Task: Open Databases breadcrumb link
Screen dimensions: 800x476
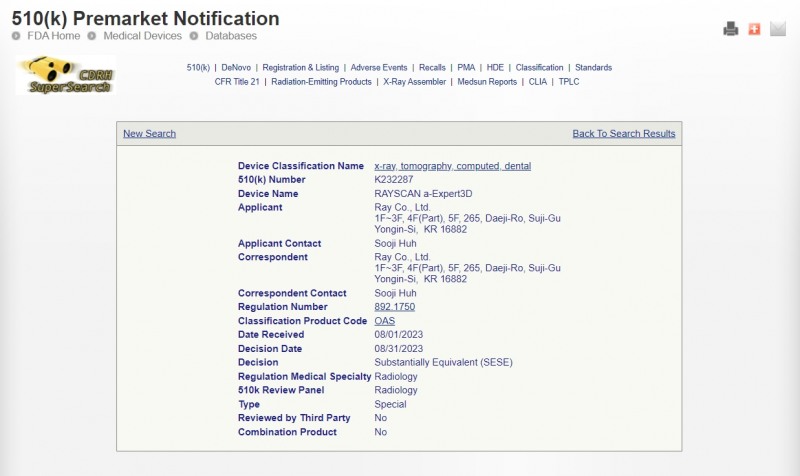Action: [x=231, y=36]
